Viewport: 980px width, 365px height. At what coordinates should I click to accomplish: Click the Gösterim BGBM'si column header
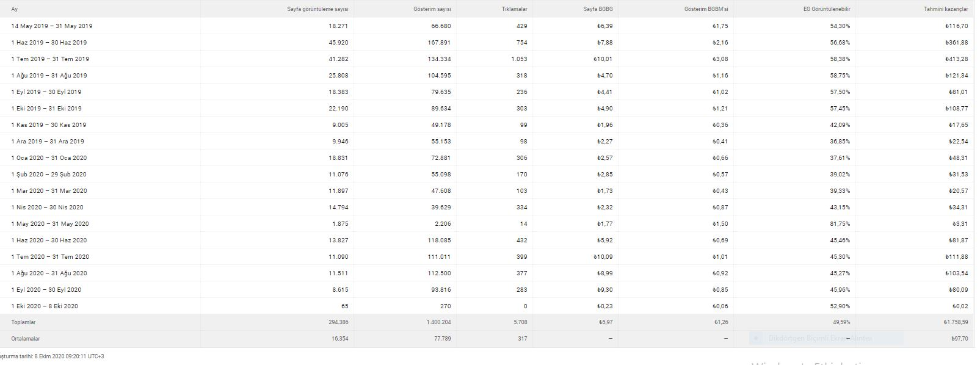pos(706,9)
